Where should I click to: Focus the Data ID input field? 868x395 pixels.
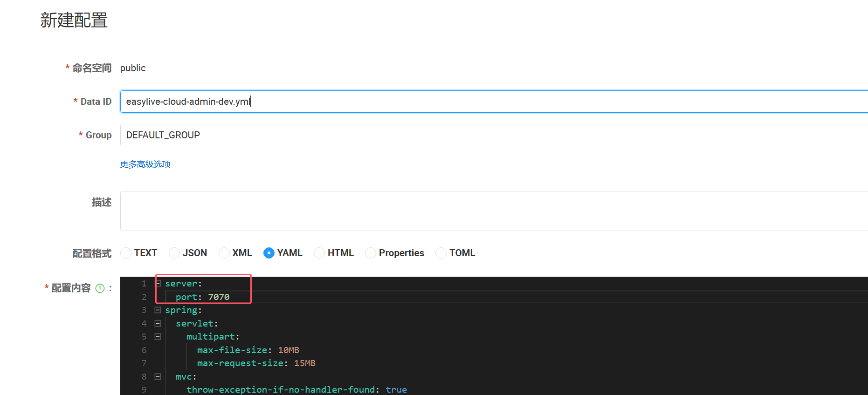point(494,102)
